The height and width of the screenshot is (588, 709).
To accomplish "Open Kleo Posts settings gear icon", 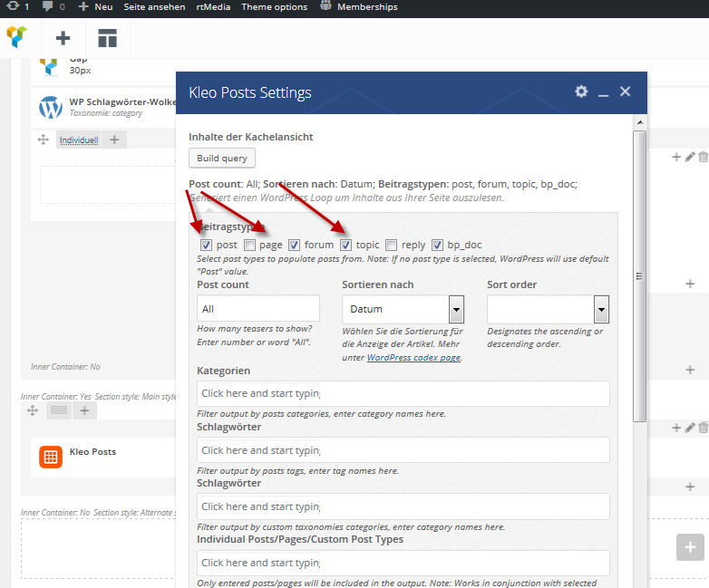I will (x=581, y=92).
